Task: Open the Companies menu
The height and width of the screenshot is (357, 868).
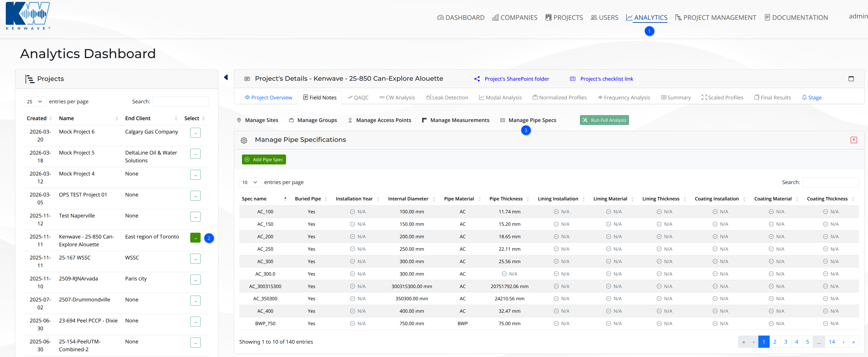Action: pyautogui.click(x=515, y=18)
